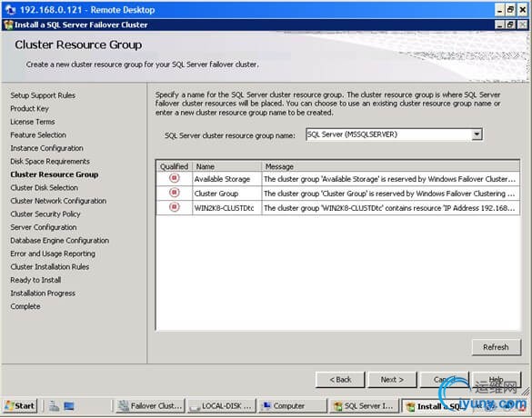Sort by the Name column header

click(x=227, y=166)
